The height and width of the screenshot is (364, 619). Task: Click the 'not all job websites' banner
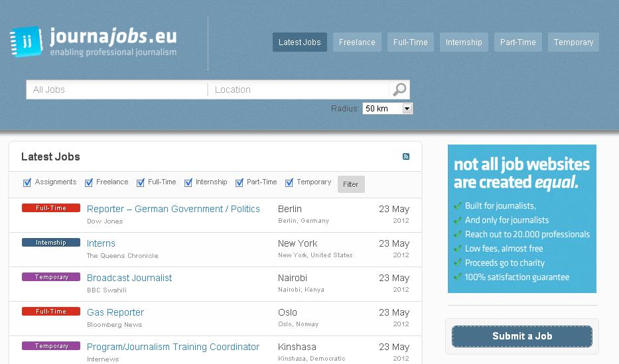[x=522, y=219]
